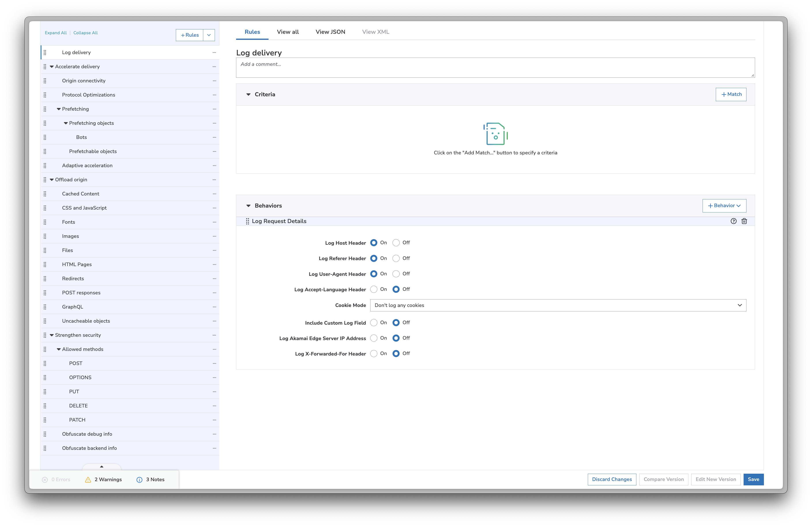The height and width of the screenshot is (526, 812).
Task: Delete the Log Request Details behavior
Action: [744, 221]
